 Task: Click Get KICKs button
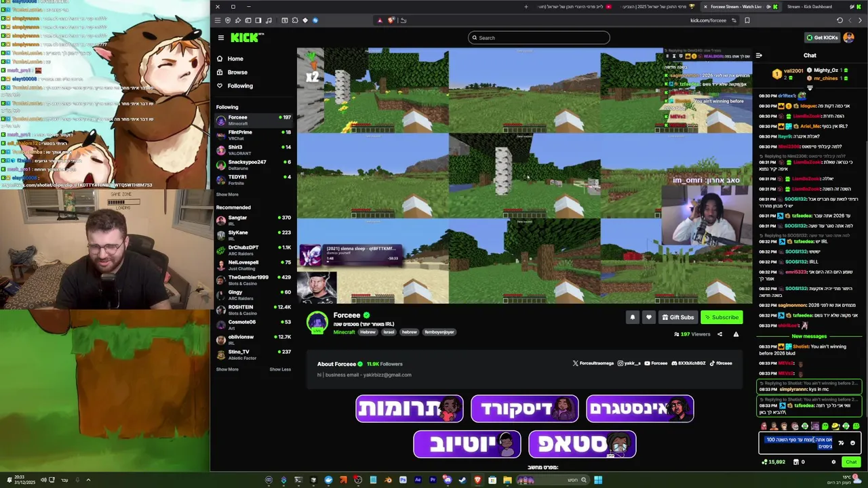[821, 38]
